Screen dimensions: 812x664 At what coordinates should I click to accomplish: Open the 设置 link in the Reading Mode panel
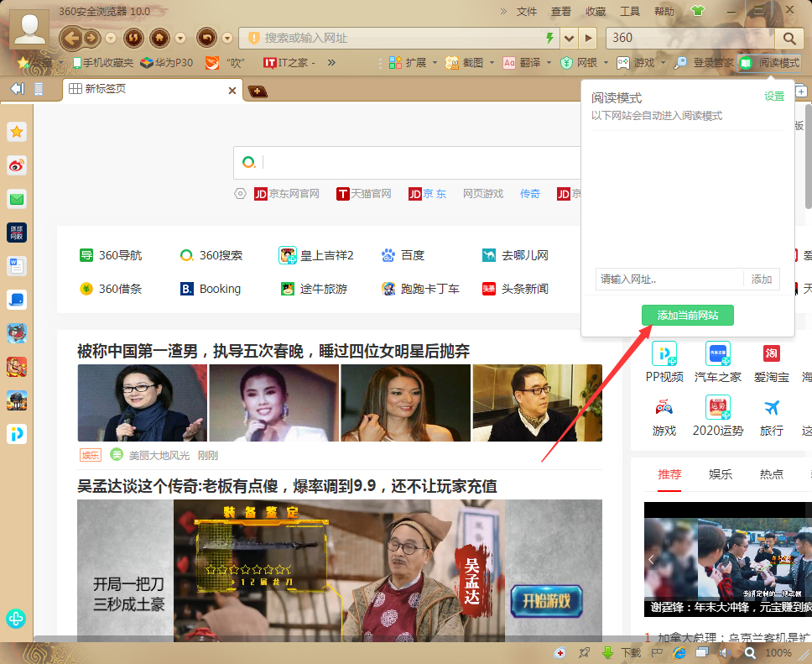coord(773,96)
